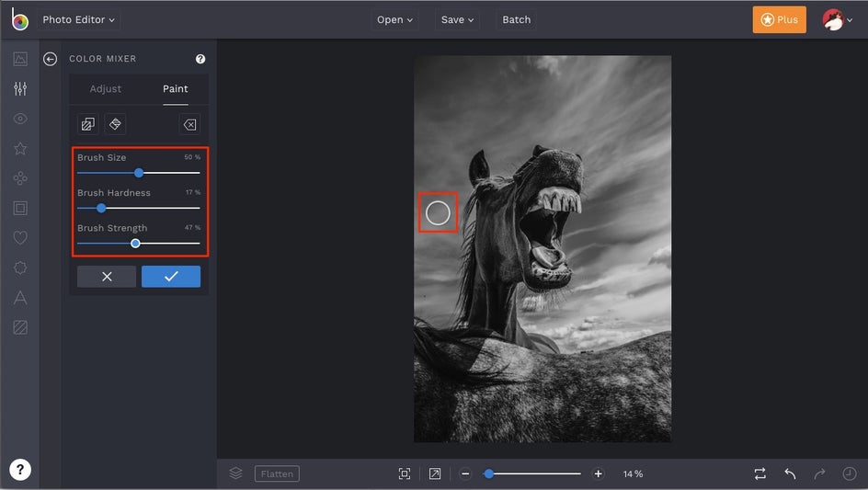Click the compare original toggle icon

(760, 473)
